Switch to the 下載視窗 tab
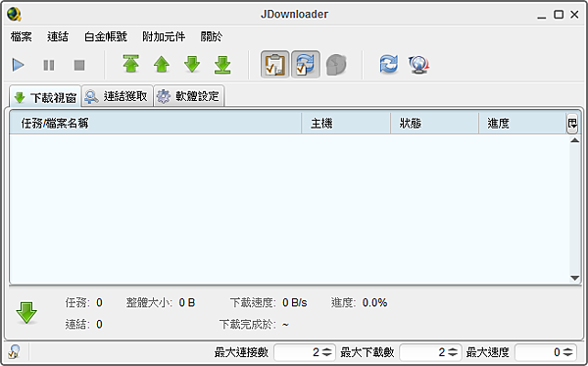 coord(45,97)
